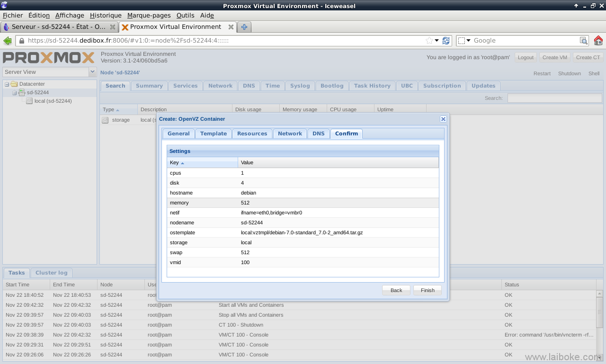The height and width of the screenshot is (364, 606).
Task: Open the Outils menu
Action: [185, 15]
